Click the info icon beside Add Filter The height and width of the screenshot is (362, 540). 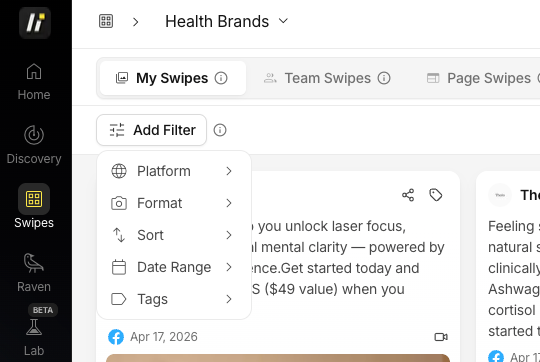point(220,130)
